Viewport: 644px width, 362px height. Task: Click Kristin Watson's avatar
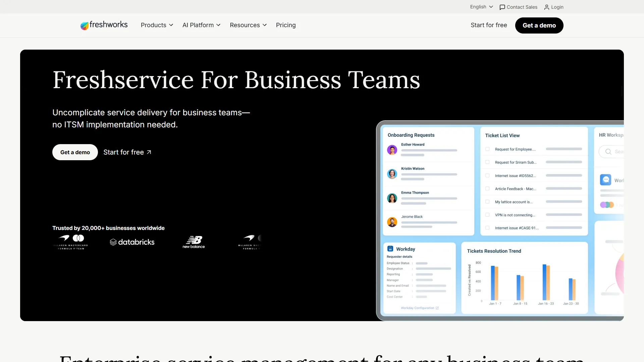(x=392, y=174)
